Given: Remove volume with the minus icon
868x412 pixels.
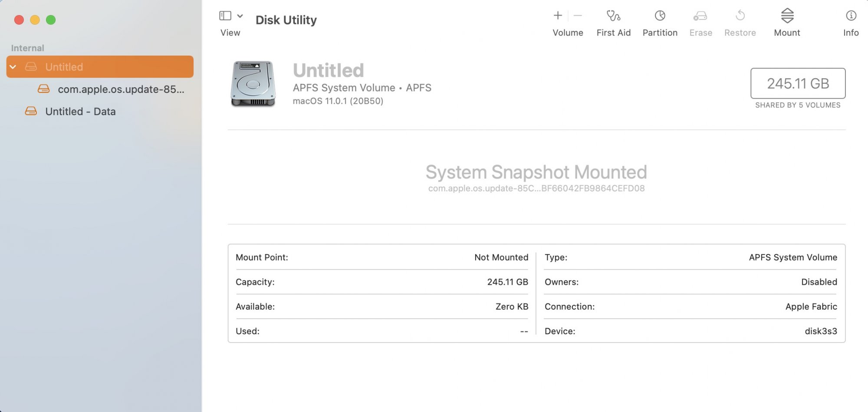Looking at the screenshot, I should [x=578, y=16].
